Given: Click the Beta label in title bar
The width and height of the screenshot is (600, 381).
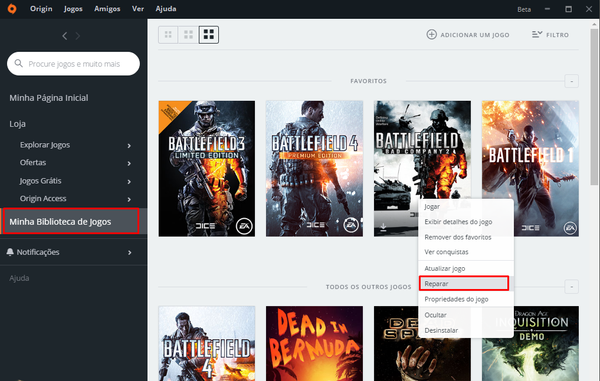Looking at the screenshot, I should pos(524,10).
